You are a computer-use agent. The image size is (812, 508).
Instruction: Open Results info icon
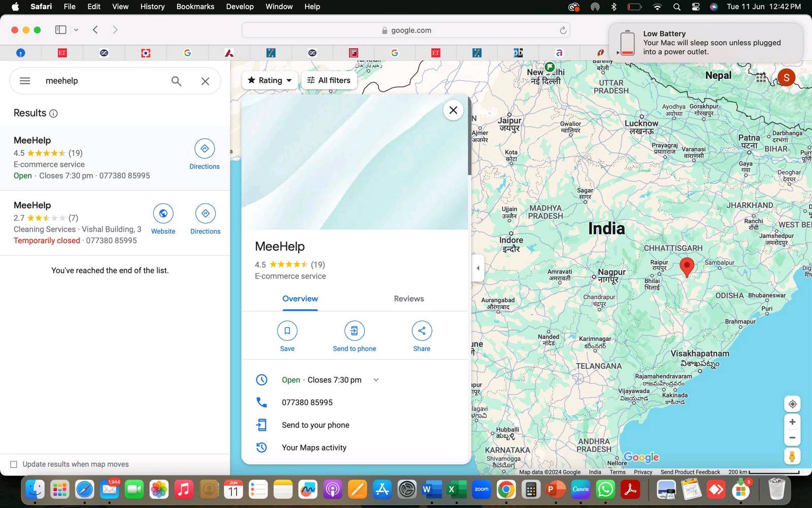click(53, 113)
